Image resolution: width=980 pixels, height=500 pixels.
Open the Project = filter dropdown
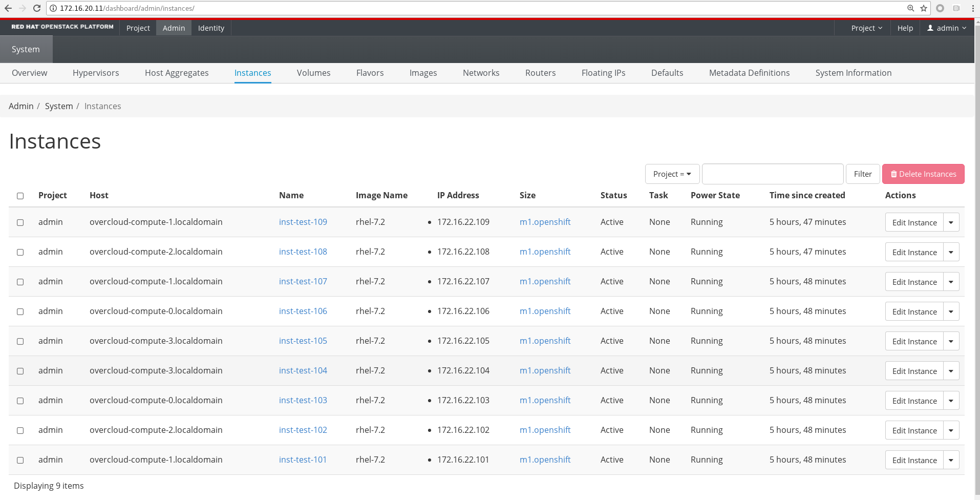pyautogui.click(x=672, y=174)
